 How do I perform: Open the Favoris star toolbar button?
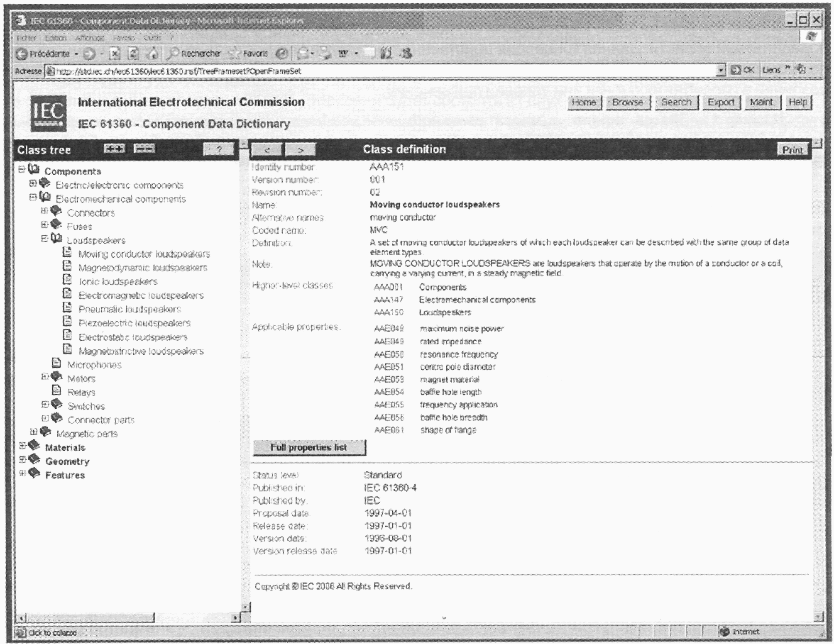pos(248,54)
